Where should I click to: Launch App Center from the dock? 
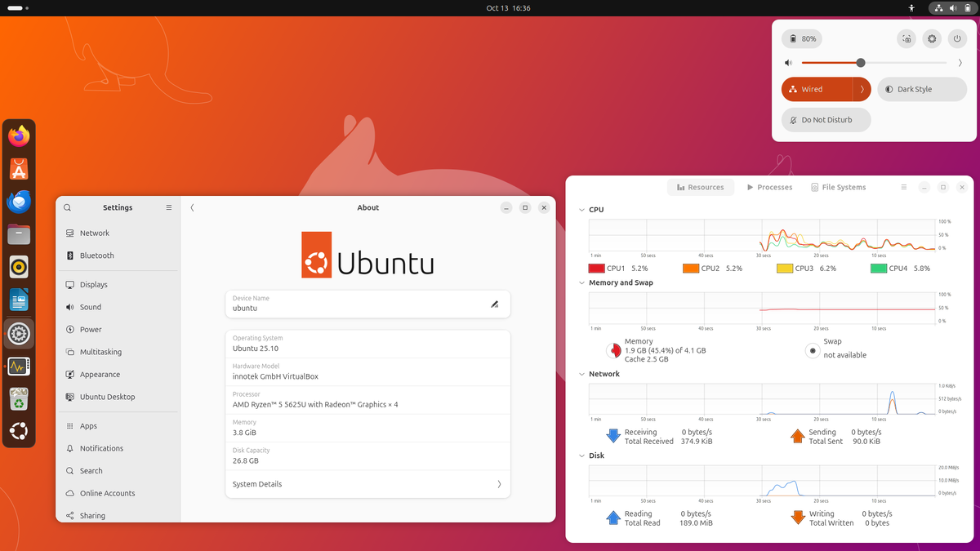click(x=19, y=169)
